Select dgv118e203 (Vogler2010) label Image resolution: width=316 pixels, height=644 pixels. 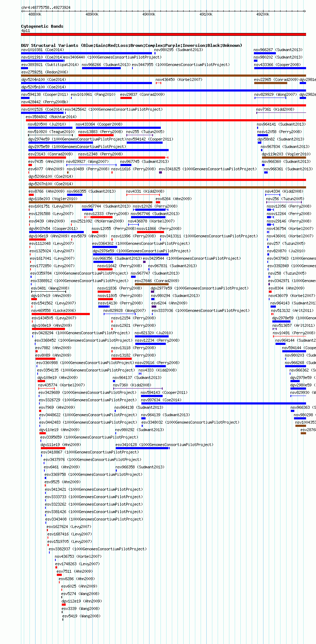[53, 199]
